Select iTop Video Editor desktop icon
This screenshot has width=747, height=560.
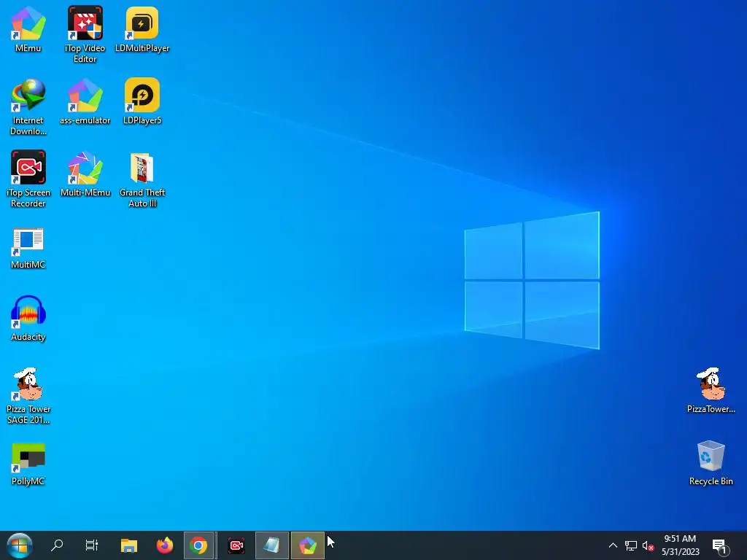(85, 34)
